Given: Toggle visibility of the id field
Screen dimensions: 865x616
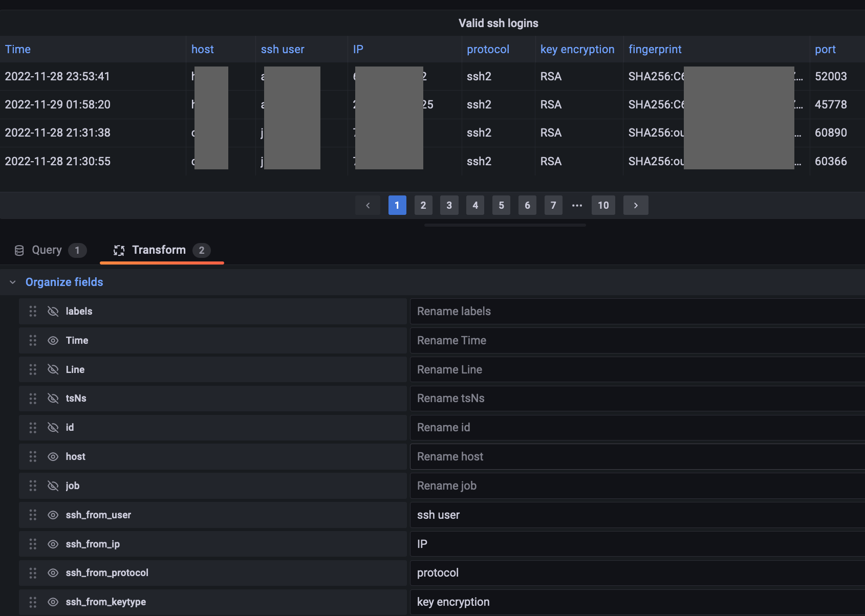Looking at the screenshot, I should 53,428.
